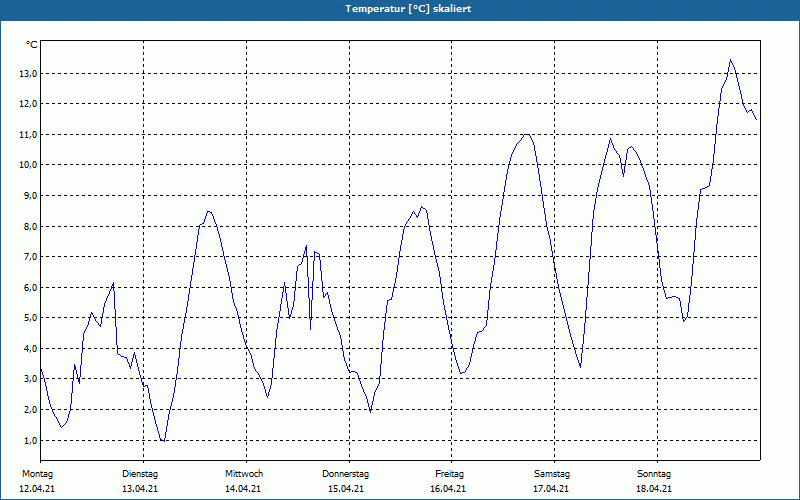This screenshot has height=500, width=800.
Task: Click the 'Mittwoch' day label
Action: (x=244, y=474)
